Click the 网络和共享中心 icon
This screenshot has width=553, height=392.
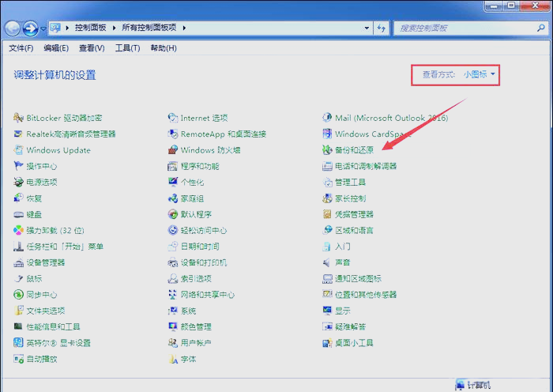point(174,295)
